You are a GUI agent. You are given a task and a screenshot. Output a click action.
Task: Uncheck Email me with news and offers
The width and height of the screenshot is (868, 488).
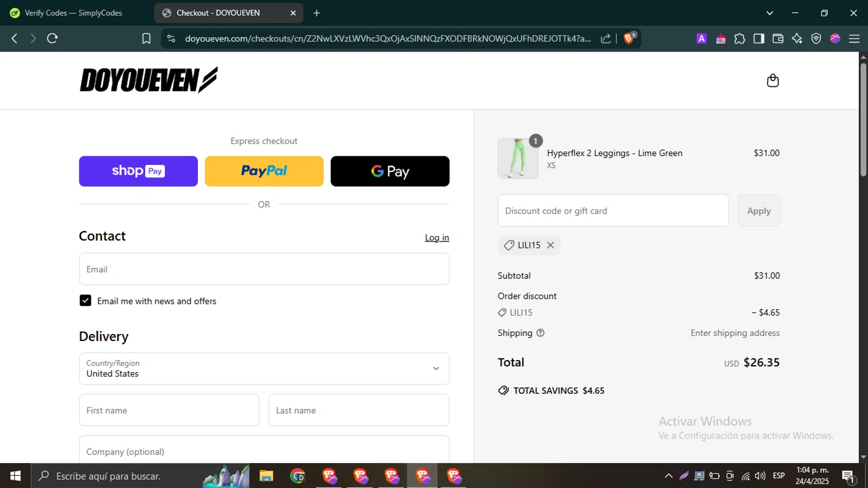tap(85, 300)
